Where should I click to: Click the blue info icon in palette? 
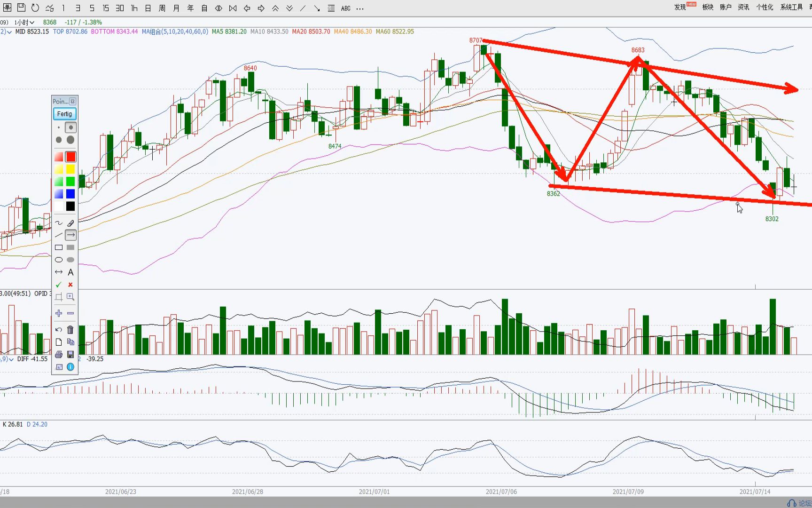[x=70, y=367]
